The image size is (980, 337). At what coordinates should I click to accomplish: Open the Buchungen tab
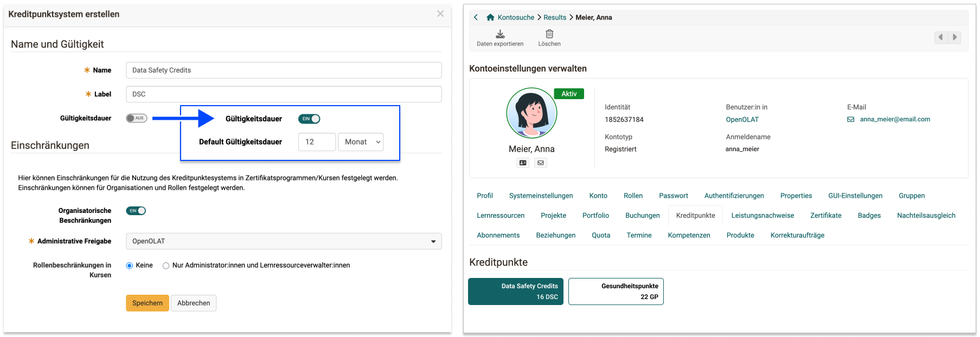[x=642, y=216]
